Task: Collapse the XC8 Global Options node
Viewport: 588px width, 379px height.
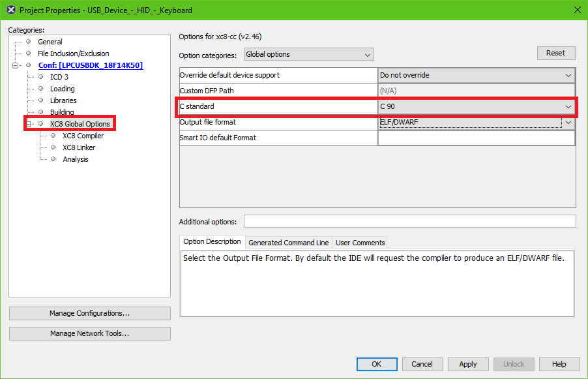Action: tap(28, 124)
